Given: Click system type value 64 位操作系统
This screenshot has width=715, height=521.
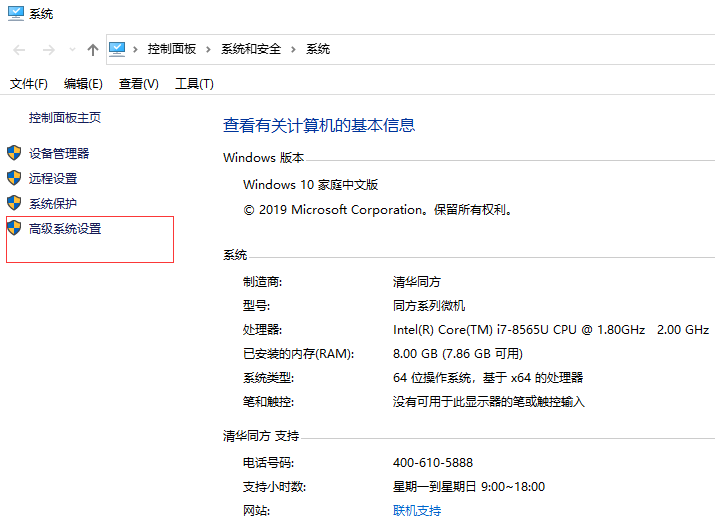Looking at the screenshot, I should pyautogui.click(x=488, y=378).
